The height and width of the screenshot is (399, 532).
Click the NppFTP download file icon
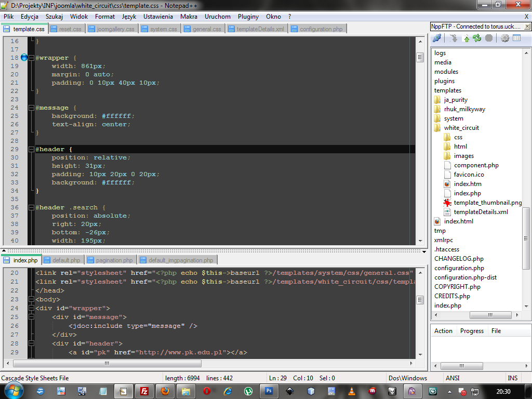454,38
